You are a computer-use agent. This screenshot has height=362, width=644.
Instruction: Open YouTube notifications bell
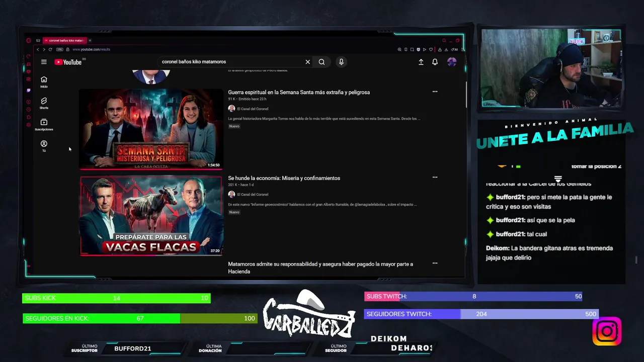435,62
